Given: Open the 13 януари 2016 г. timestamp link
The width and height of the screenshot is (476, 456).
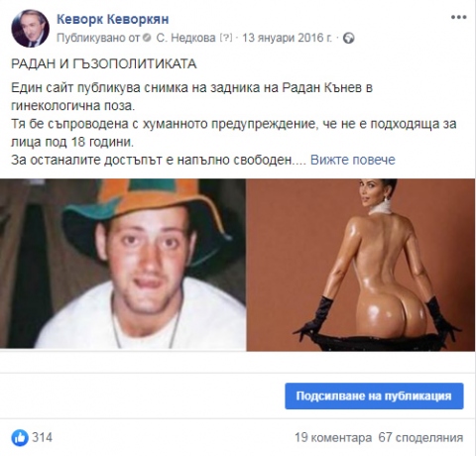Looking at the screenshot, I should tap(287, 38).
